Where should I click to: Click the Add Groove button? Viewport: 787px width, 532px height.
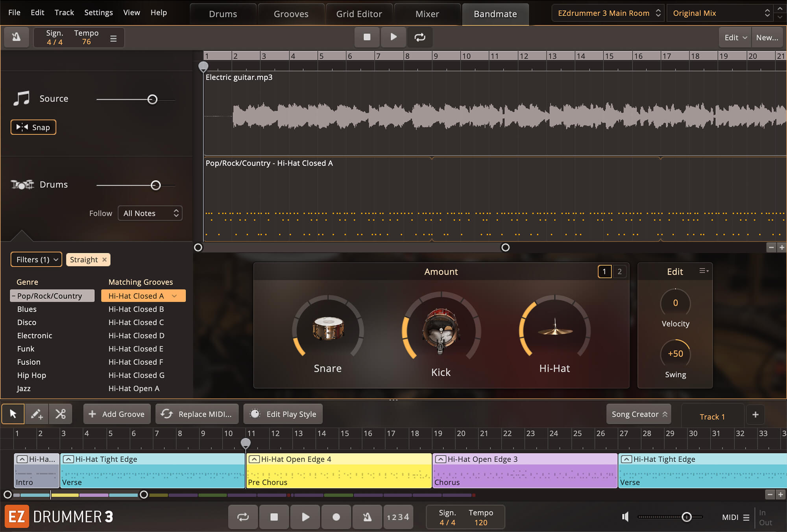[x=117, y=414]
